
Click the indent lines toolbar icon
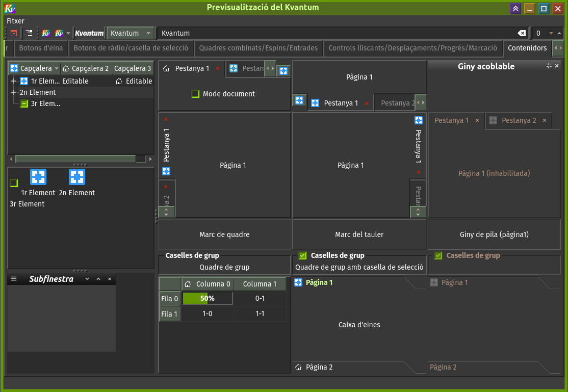29,33
